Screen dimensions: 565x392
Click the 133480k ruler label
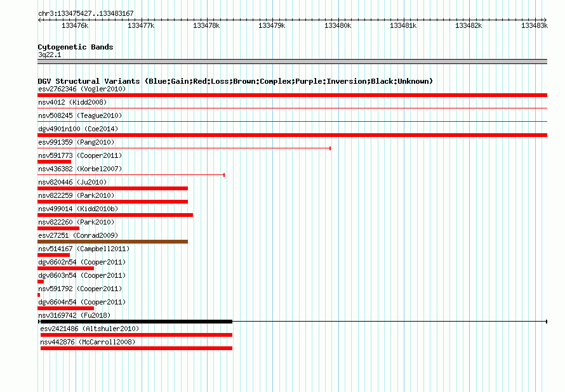click(338, 25)
